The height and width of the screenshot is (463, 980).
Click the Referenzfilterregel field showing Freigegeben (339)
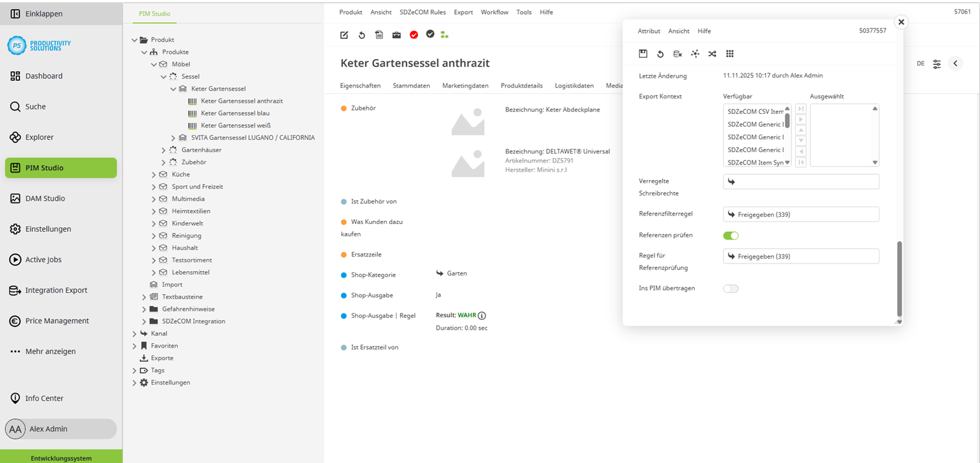800,214
